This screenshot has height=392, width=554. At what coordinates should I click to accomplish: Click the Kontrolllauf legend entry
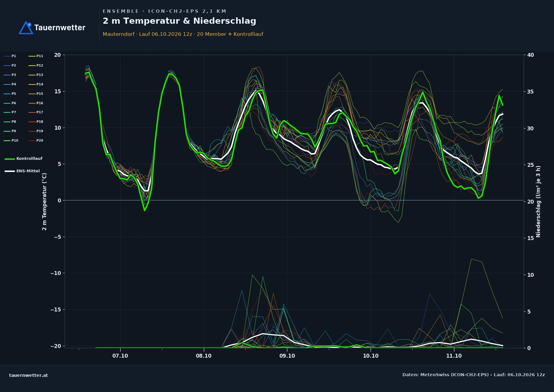coord(23,159)
